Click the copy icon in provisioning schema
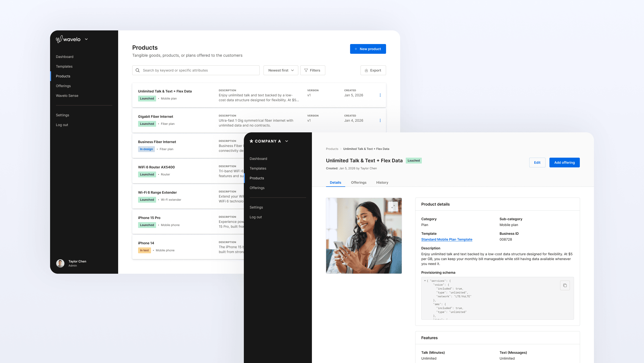 tap(565, 285)
